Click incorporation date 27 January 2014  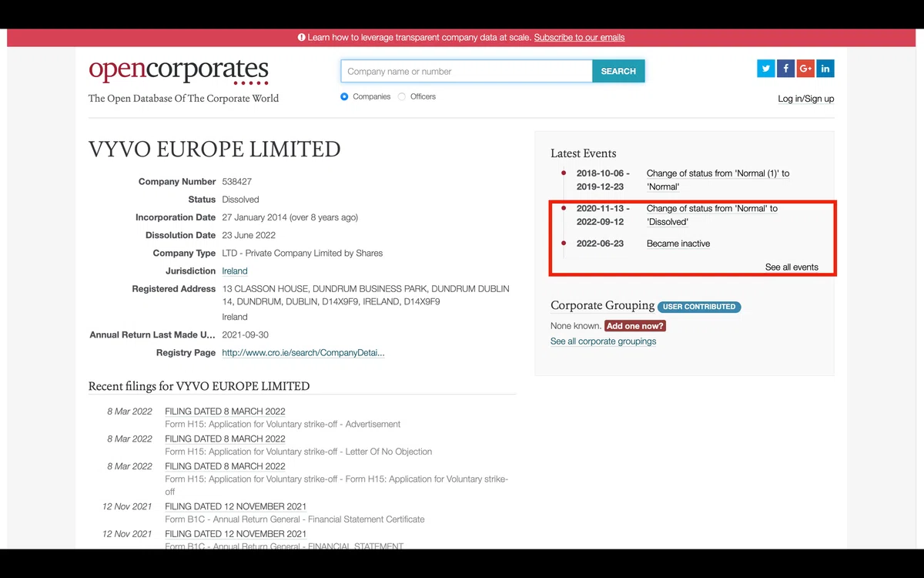point(290,217)
